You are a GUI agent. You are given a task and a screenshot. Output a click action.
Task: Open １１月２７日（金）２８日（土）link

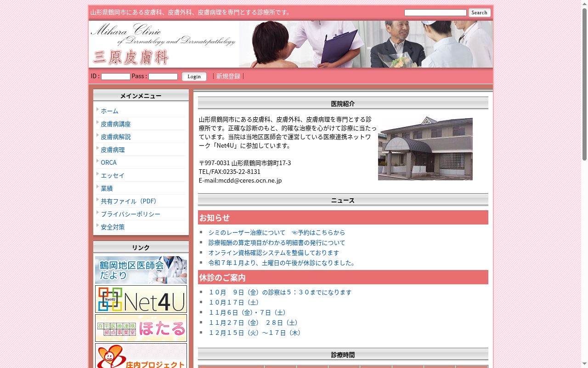[255, 323]
